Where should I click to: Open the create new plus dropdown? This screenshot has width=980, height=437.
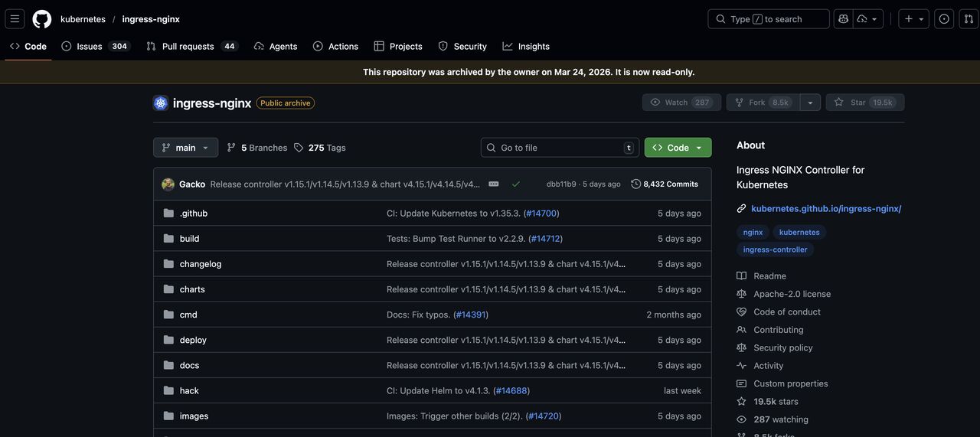[x=913, y=19]
